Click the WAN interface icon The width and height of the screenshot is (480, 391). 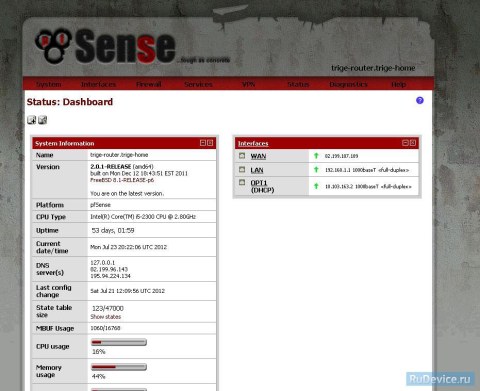click(242, 155)
